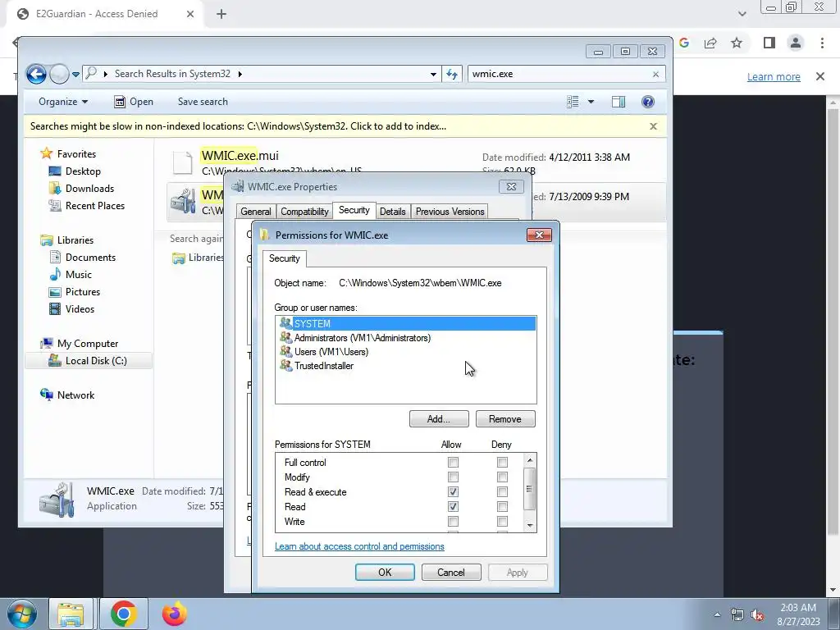Open a new Chrome tab
This screenshot has height=630, width=840.
[x=221, y=14]
